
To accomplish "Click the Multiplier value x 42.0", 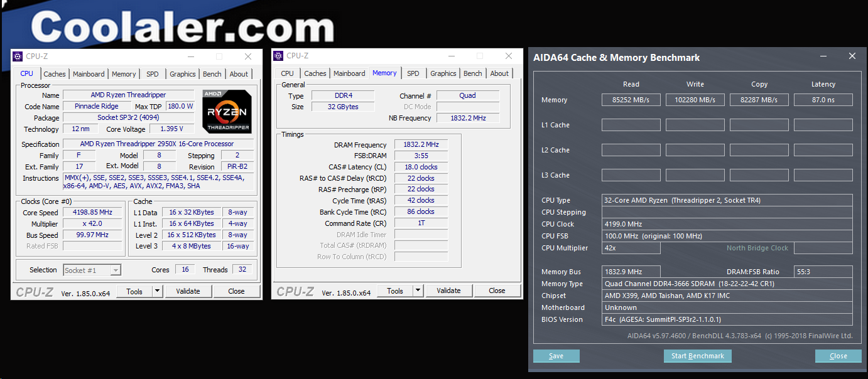I will coord(93,223).
